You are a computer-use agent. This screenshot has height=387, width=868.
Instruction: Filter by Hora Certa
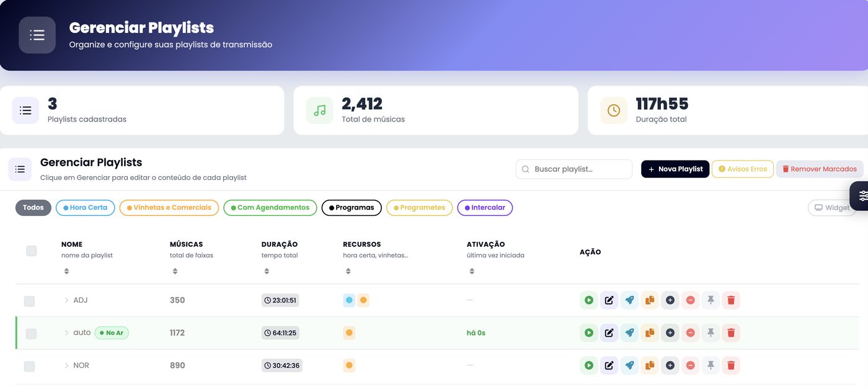[86, 208]
